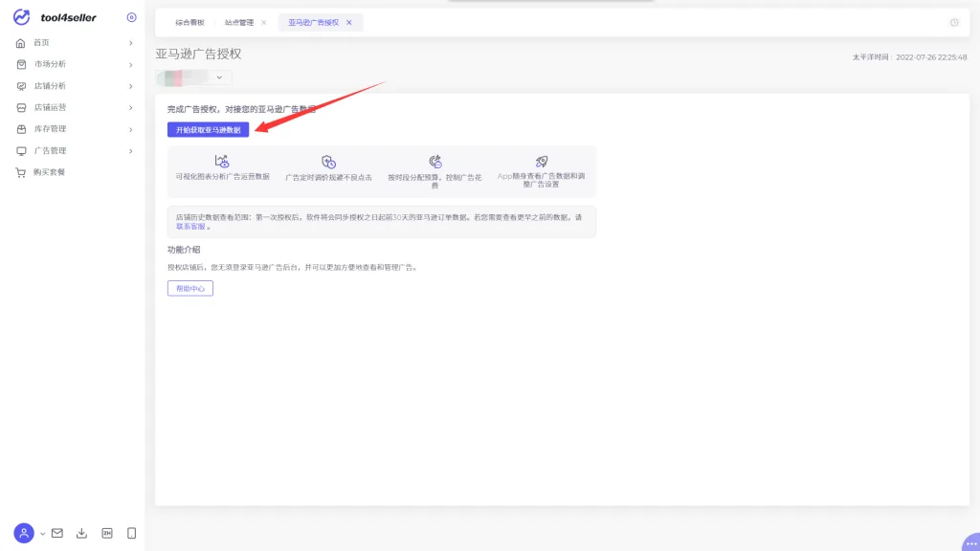Click the 库存管理 box icon
980x551 pixels.
[x=21, y=129]
